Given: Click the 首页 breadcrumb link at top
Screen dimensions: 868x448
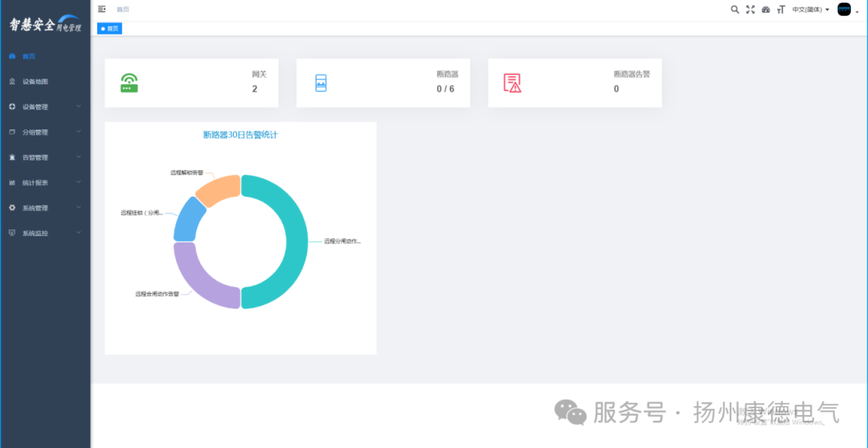Looking at the screenshot, I should point(122,10).
